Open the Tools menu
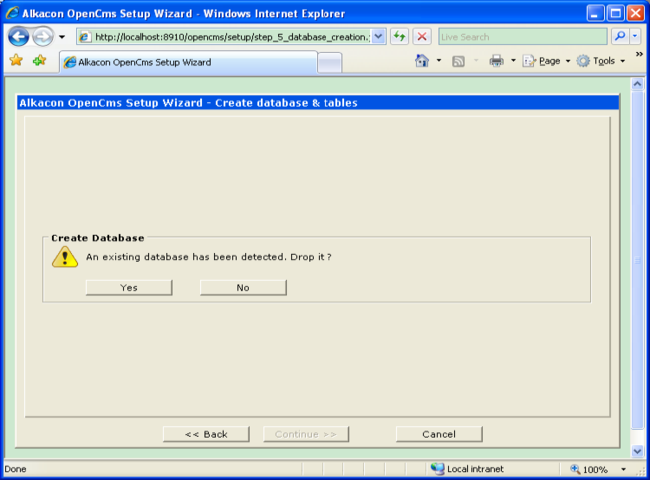 click(601, 61)
